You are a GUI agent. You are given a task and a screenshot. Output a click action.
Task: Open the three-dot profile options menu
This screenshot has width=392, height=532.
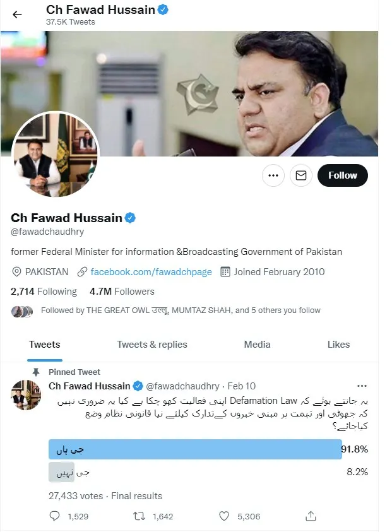tap(273, 175)
